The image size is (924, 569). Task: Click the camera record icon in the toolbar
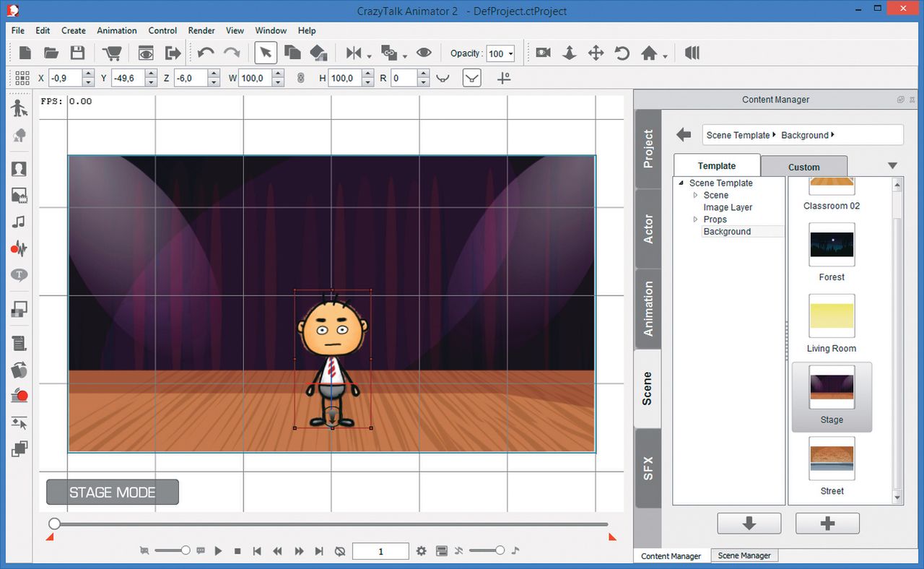coord(543,53)
